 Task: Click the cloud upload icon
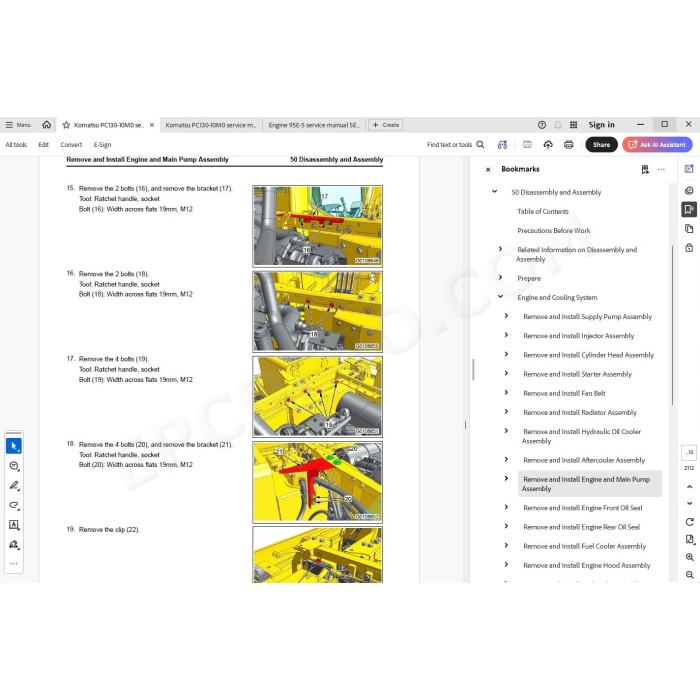click(x=548, y=145)
